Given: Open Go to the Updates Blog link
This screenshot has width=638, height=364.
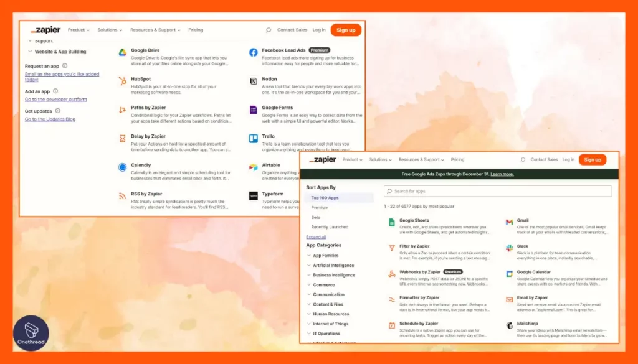Looking at the screenshot, I should (50, 119).
